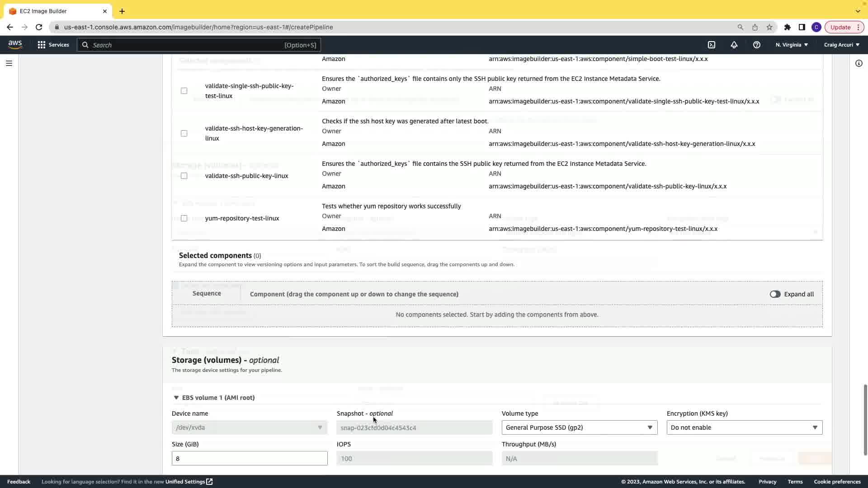Open browser extensions puzzle icon

pos(788,27)
